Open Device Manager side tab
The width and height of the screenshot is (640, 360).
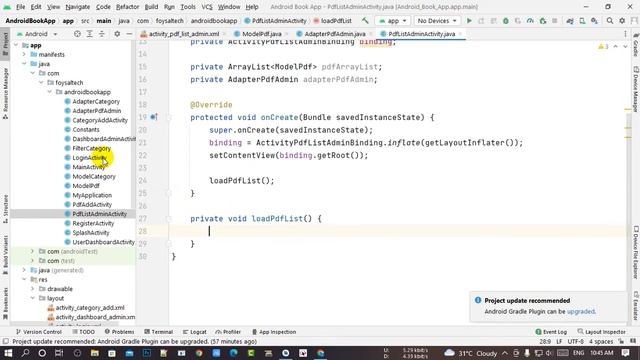(636, 89)
